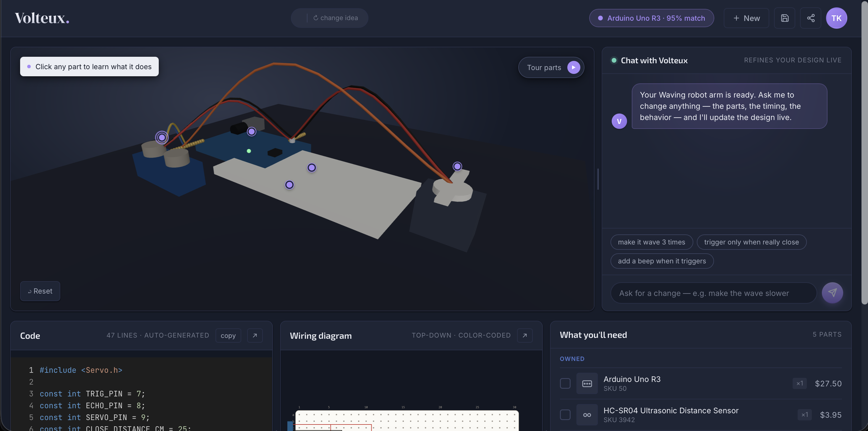Play the Tour parts walkthrough
This screenshot has height=431, width=868.
(x=573, y=67)
